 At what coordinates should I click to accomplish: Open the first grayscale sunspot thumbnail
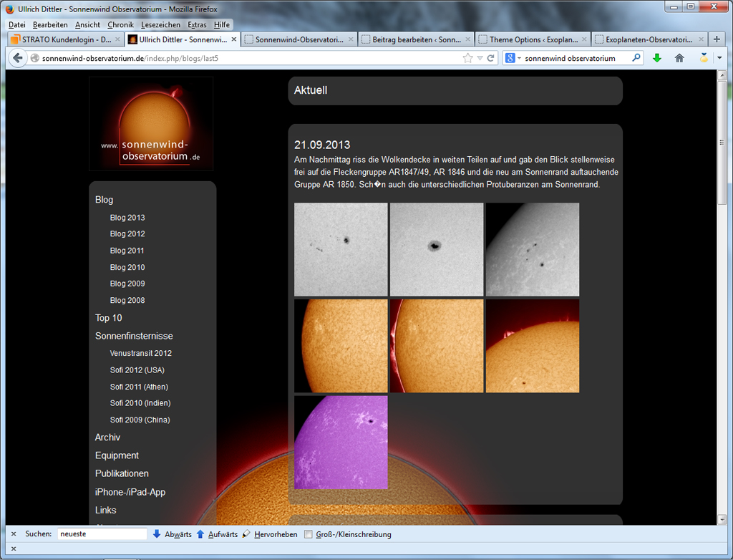pos(341,249)
